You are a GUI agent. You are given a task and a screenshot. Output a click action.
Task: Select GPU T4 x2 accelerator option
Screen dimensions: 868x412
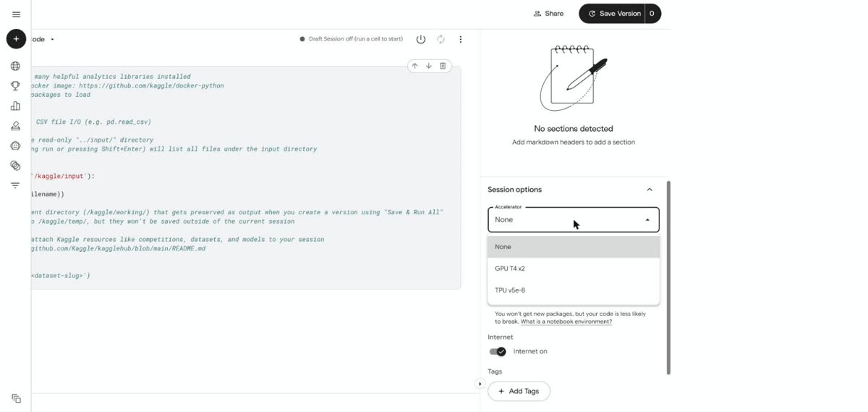574,269
